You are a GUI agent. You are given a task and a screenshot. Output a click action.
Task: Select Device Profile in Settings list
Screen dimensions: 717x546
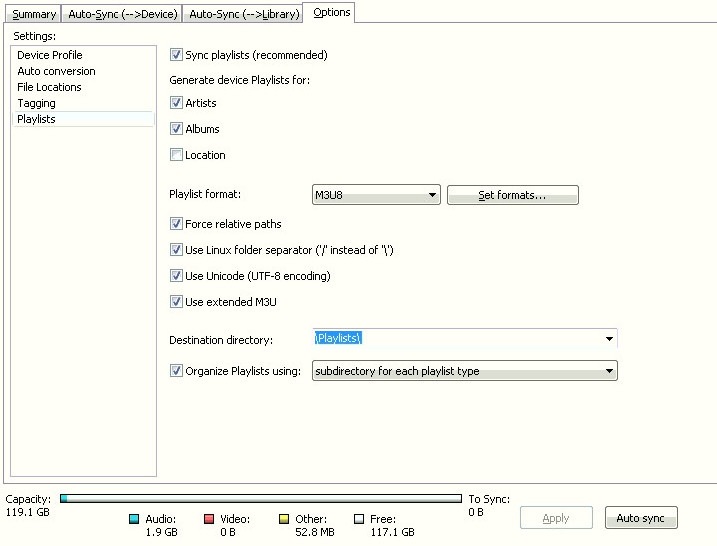(x=50, y=55)
